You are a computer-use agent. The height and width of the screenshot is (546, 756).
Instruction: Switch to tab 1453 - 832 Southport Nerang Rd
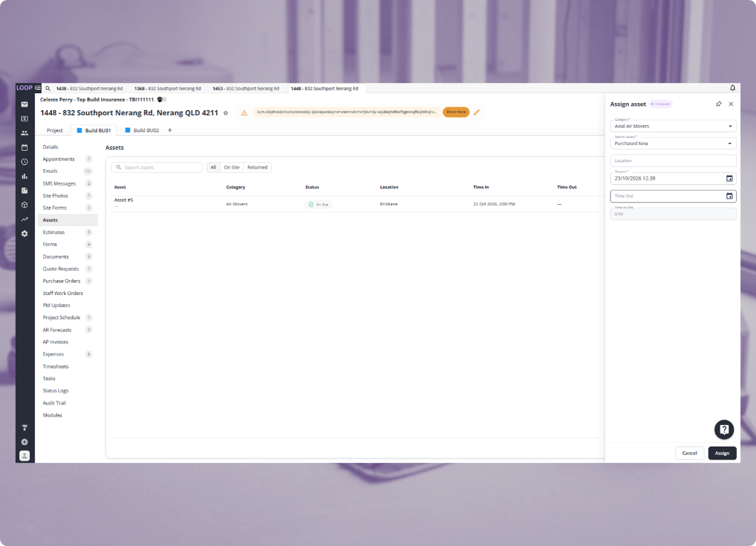coord(246,89)
